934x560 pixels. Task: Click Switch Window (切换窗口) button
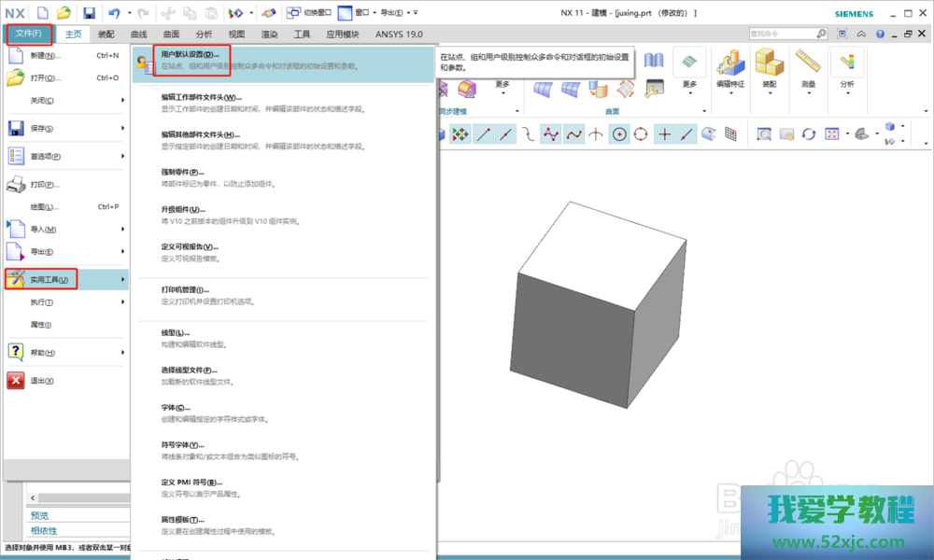pos(310,13)
